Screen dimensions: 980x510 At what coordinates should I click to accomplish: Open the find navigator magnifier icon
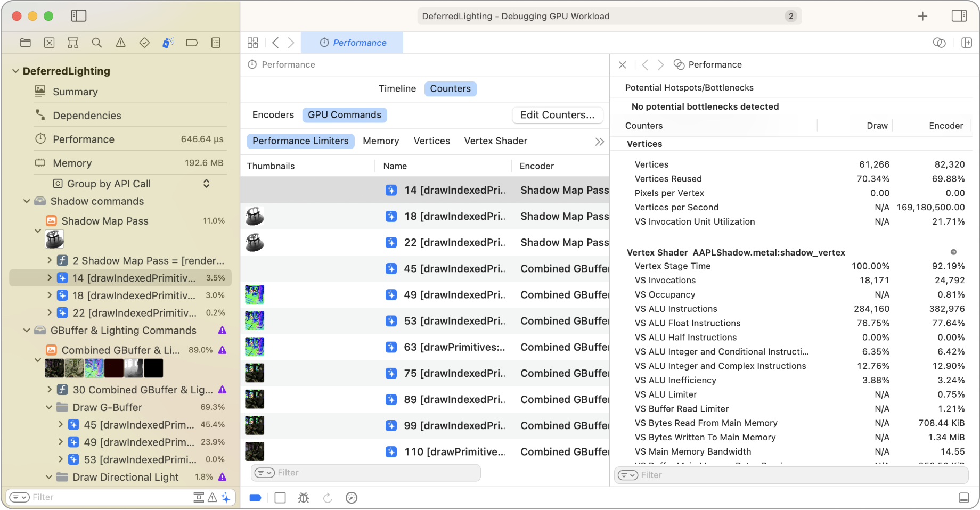pyautogui.click(x=97, y=43)
